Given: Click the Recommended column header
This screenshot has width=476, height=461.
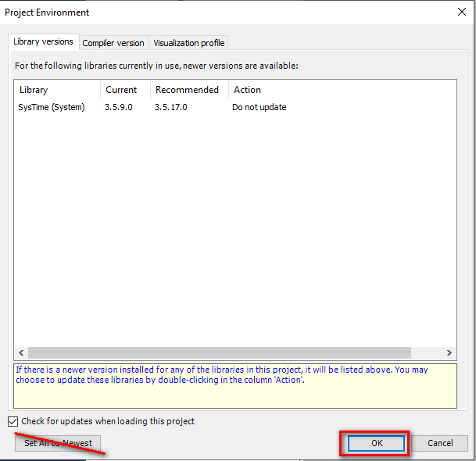Looking at the screenshot, I should 189,90.
